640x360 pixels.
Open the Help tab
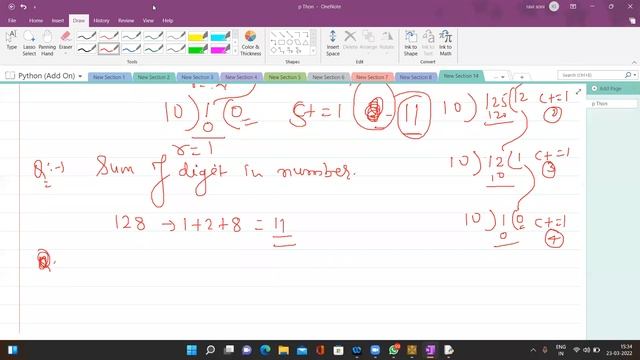coord(168,20)
